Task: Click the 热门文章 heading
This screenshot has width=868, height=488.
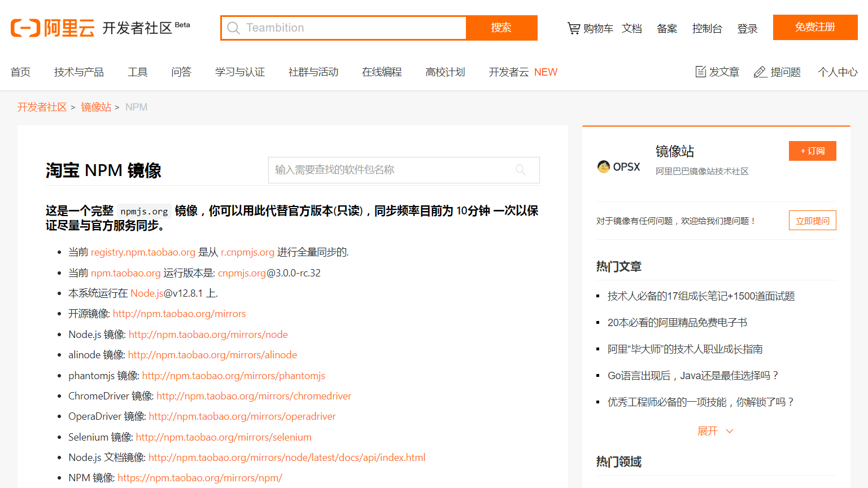Action: point(619,266)
